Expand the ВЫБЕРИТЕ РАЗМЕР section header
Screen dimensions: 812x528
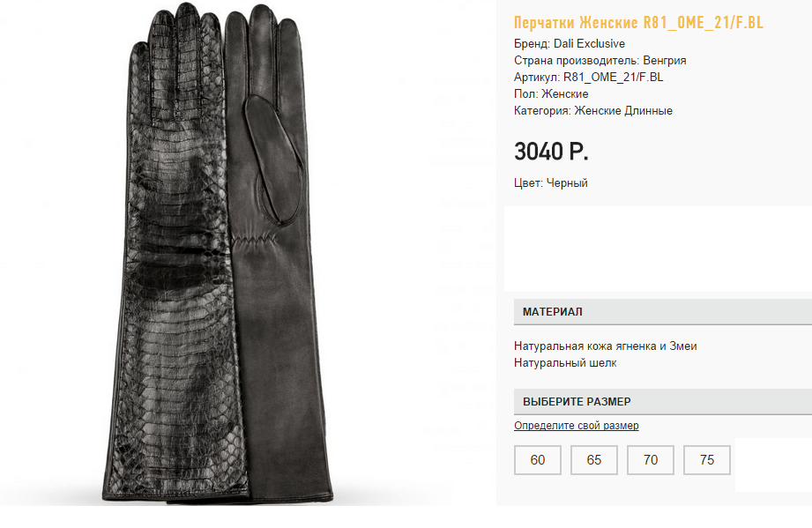tap(663, 402)
